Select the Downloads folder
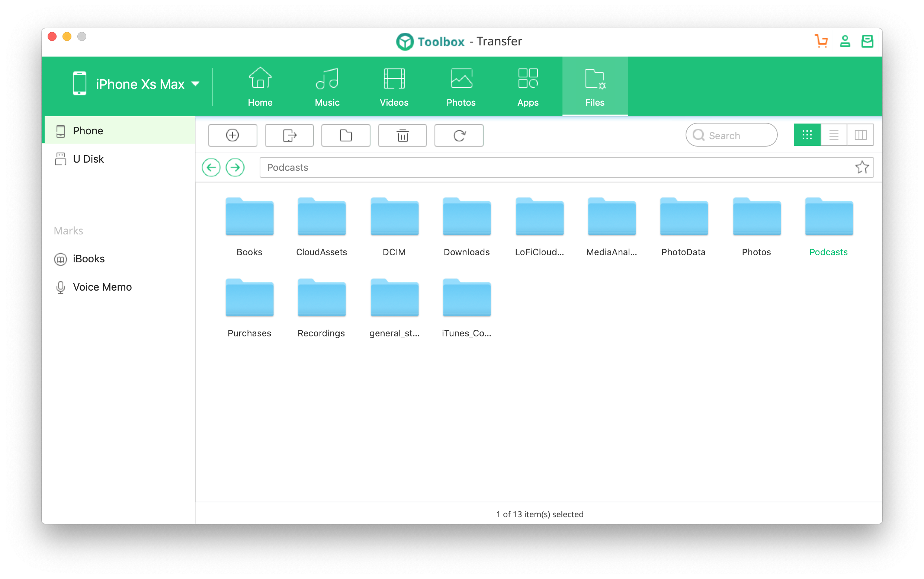 tap(466, 226)
